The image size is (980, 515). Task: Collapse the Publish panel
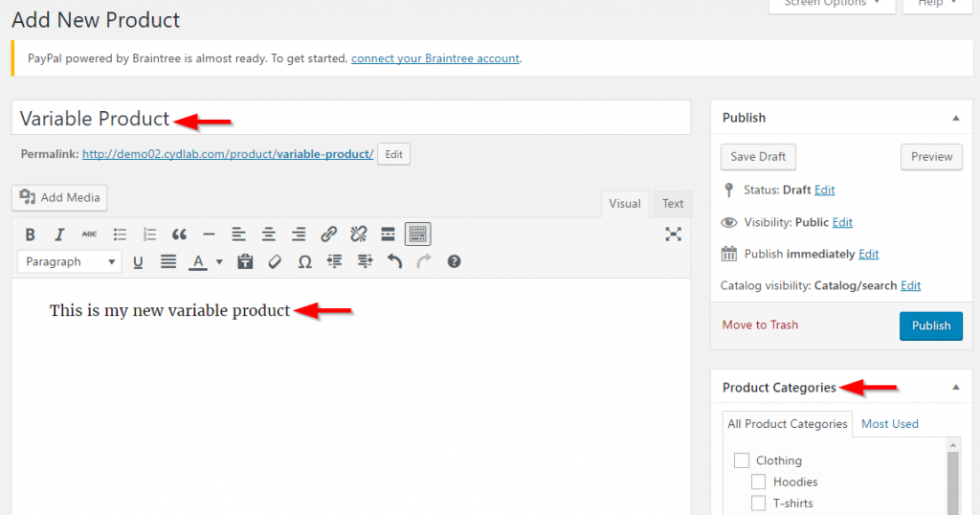click(955, 118)
